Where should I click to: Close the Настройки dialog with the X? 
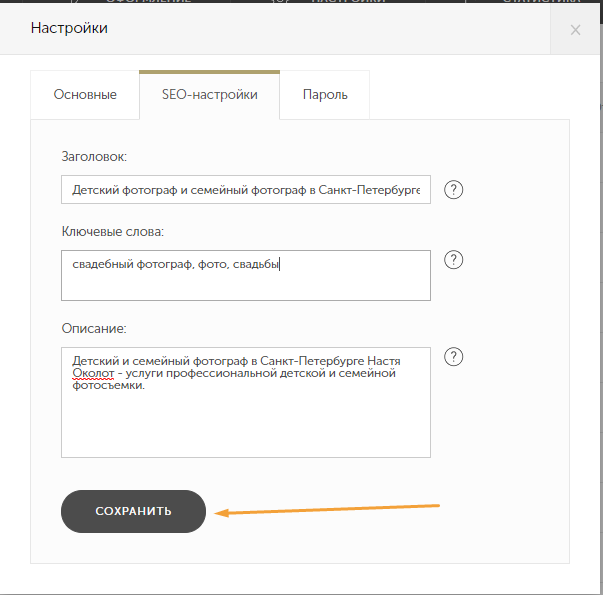click(575, 30)
